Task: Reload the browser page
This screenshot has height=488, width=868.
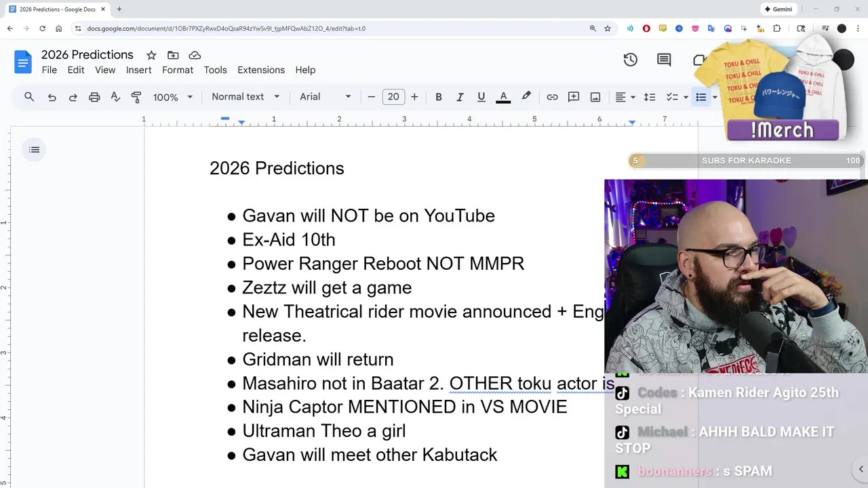Action: 42,28
